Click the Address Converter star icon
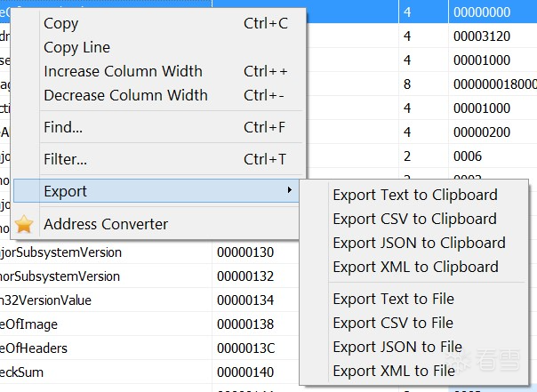The height and width of the screenshot is (392, 537). tap(25, 224)
